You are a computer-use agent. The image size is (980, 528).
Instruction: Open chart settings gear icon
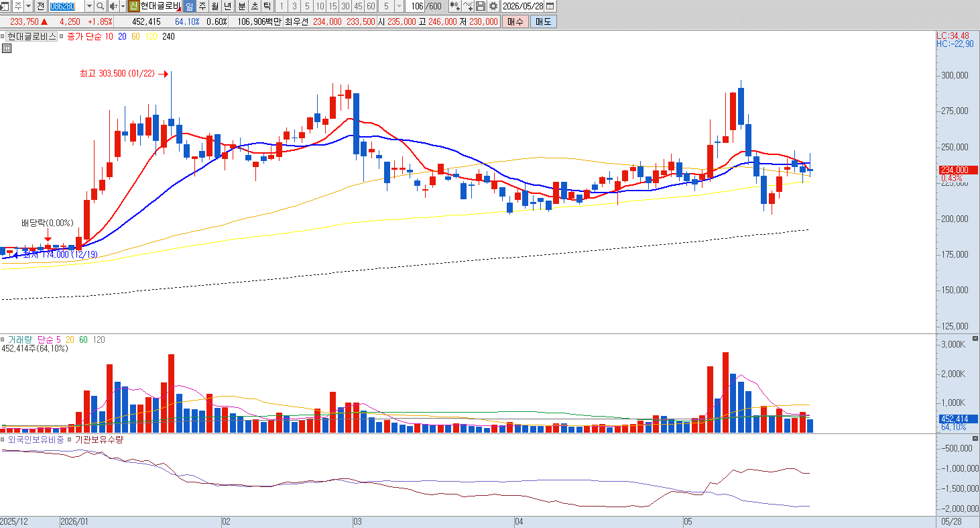(493, 6)
